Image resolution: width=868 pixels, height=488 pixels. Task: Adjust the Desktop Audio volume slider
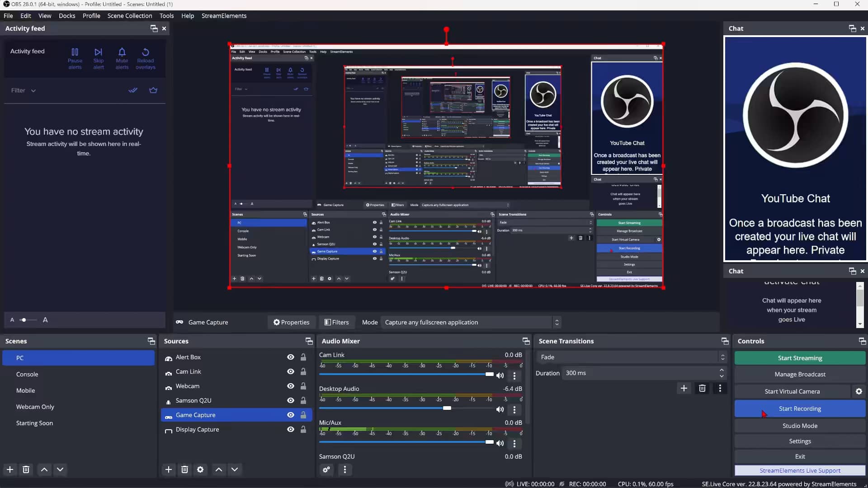click(447, 408)
